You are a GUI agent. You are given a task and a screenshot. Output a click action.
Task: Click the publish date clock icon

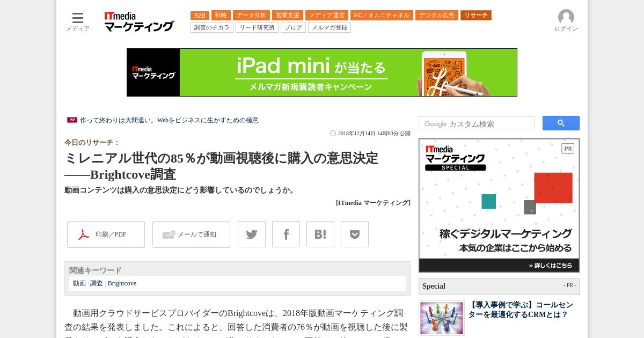point(333,134)
